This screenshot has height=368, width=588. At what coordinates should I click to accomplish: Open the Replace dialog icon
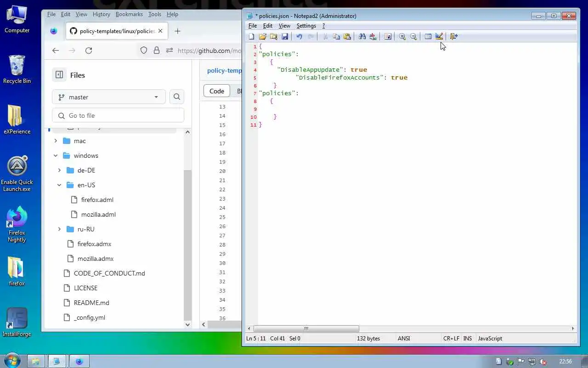(x=373, y=36)
